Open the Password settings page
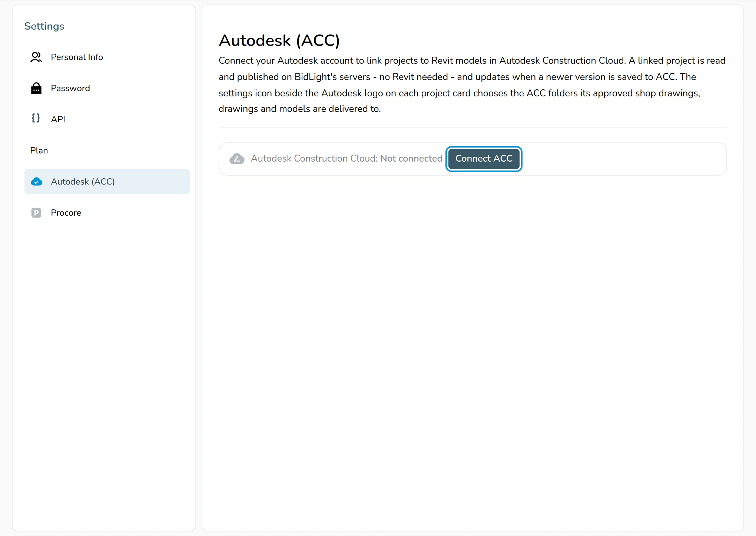Screen dimensions: 756x536 (x=107, y=88)
